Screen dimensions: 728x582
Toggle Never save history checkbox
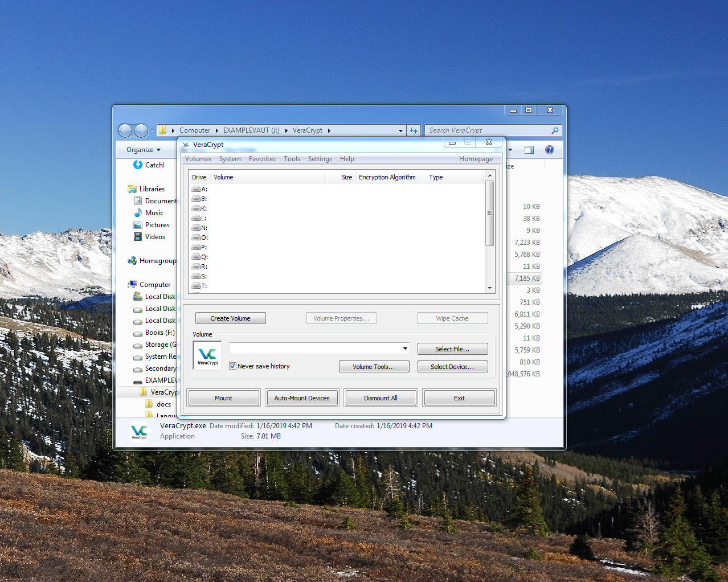[232, 366]
